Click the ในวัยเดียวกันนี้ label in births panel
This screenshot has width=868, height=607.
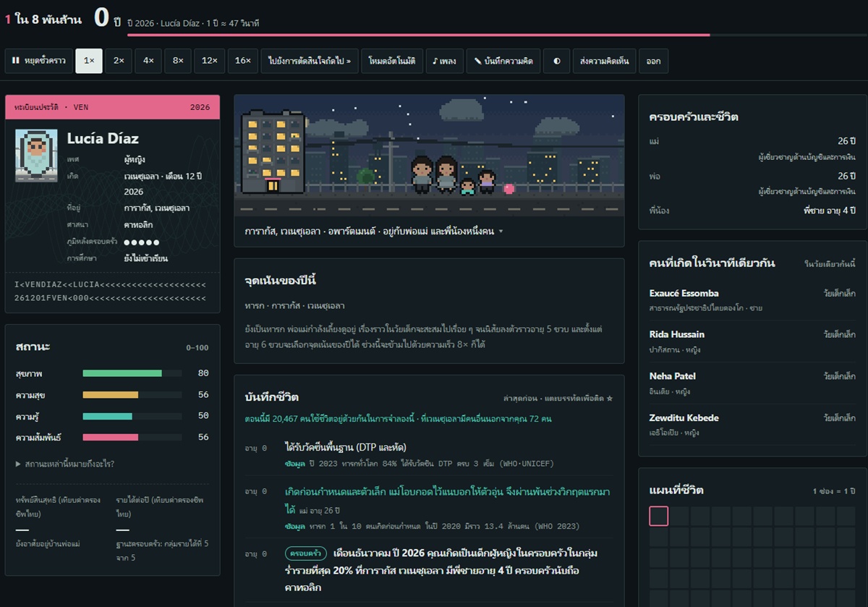[830, 264]
